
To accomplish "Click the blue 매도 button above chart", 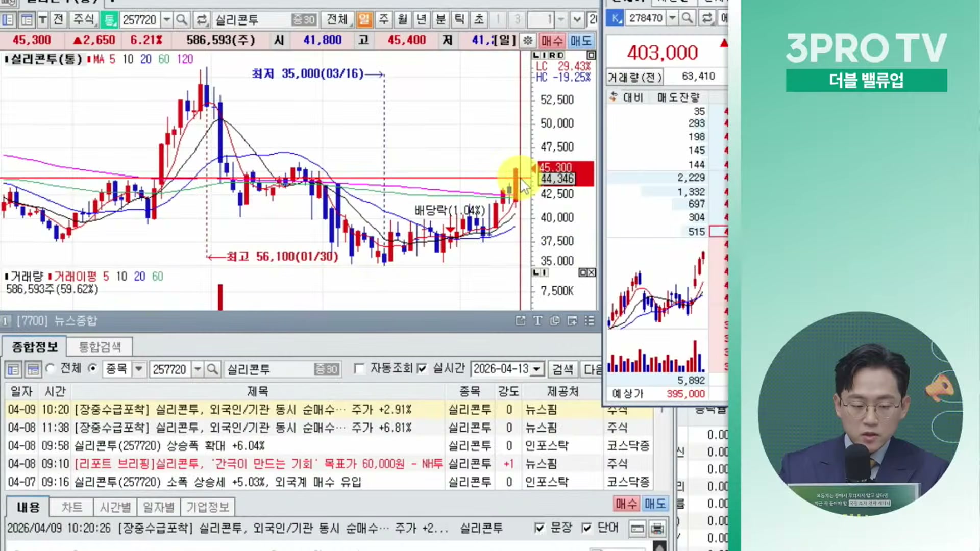I will (x=581, y=40).
